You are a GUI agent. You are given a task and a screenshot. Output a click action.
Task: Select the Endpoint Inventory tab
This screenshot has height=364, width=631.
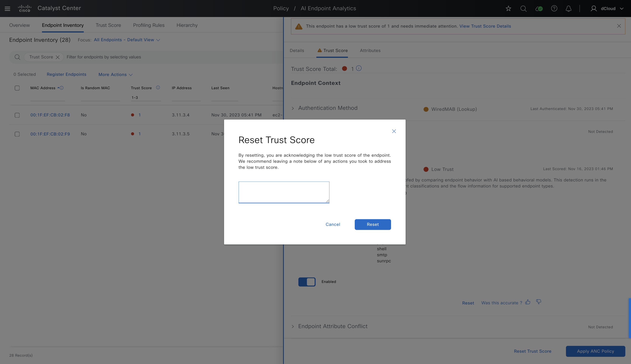pos(63,25)
